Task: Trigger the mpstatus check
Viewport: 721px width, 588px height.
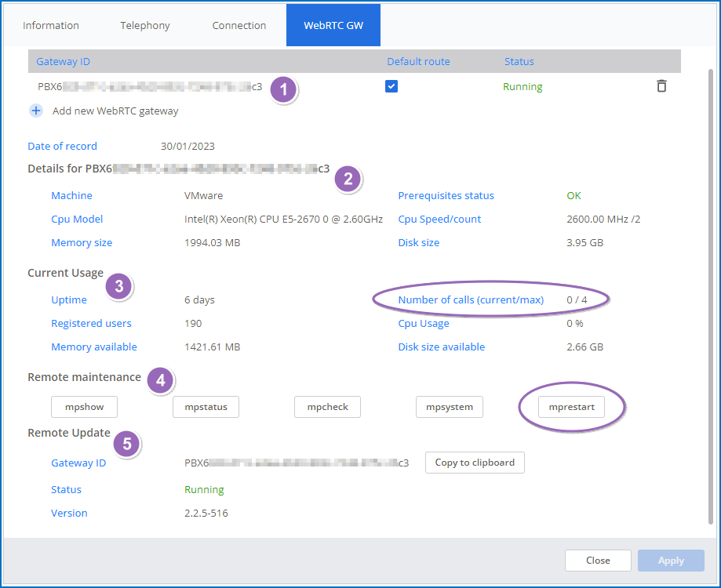Action: tap(206, 407)
